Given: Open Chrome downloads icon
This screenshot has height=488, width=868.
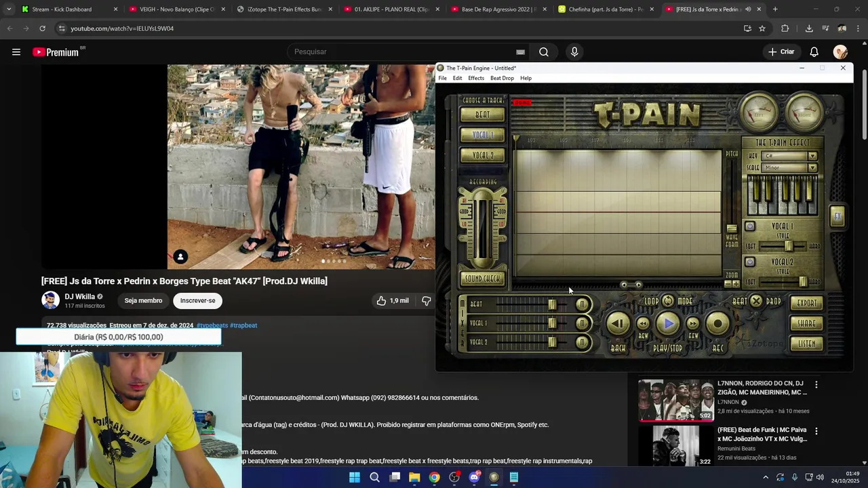Looking at the screenshot, I should pyautogui.click(x=809, y=28).
